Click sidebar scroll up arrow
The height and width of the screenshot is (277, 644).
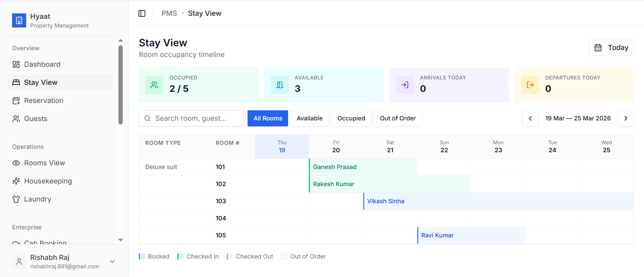click(121, 41)
